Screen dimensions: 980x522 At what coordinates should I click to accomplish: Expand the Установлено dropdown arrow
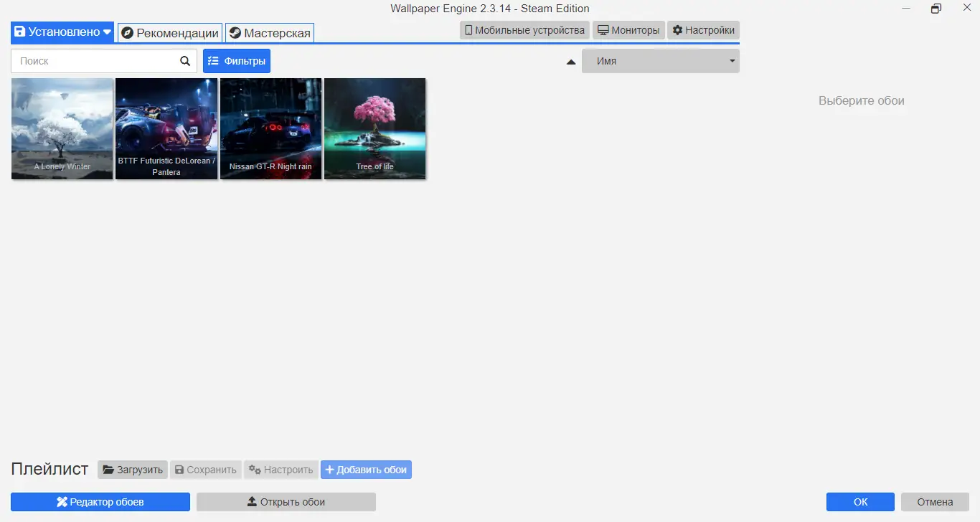point(107,32)
